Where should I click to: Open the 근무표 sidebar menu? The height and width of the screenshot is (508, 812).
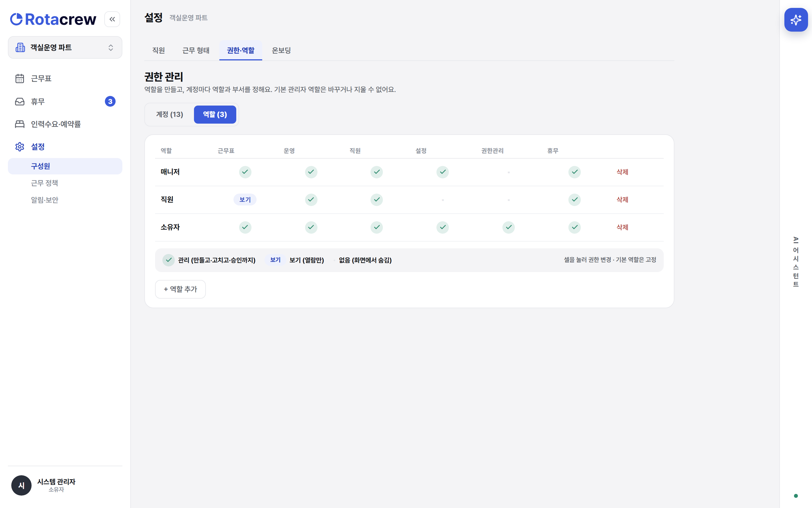(65, 78)
